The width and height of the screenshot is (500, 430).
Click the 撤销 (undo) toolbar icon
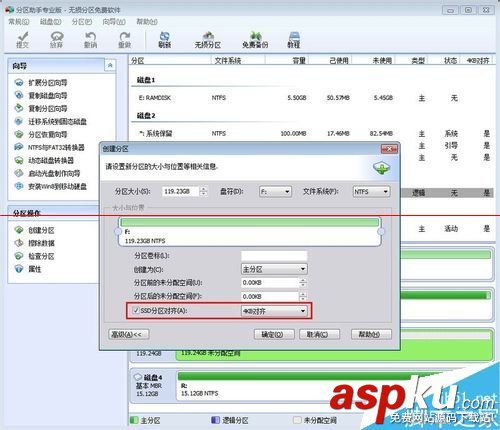[x=90, y=40]
